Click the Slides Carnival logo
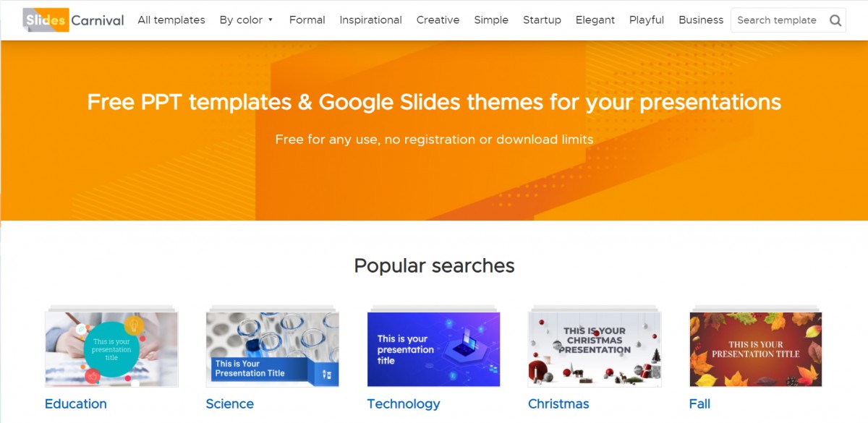The image size is (868, 423). tap(73, 20)
